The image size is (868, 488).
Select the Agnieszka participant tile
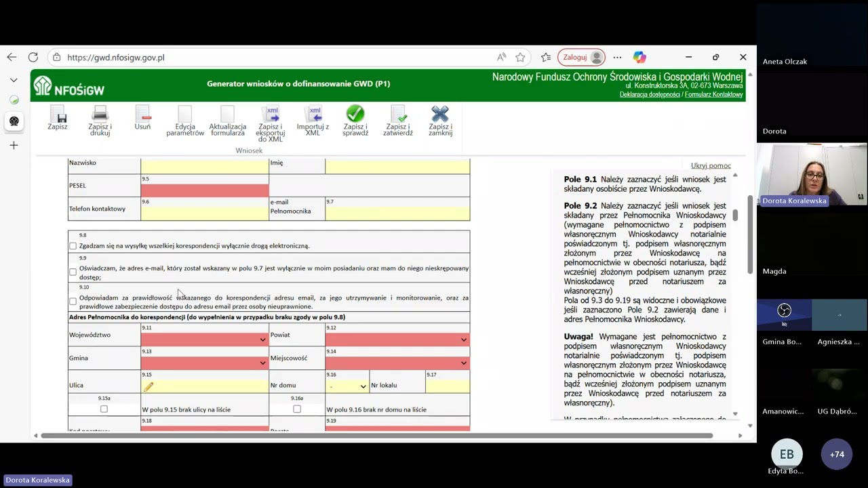point(840,323)
